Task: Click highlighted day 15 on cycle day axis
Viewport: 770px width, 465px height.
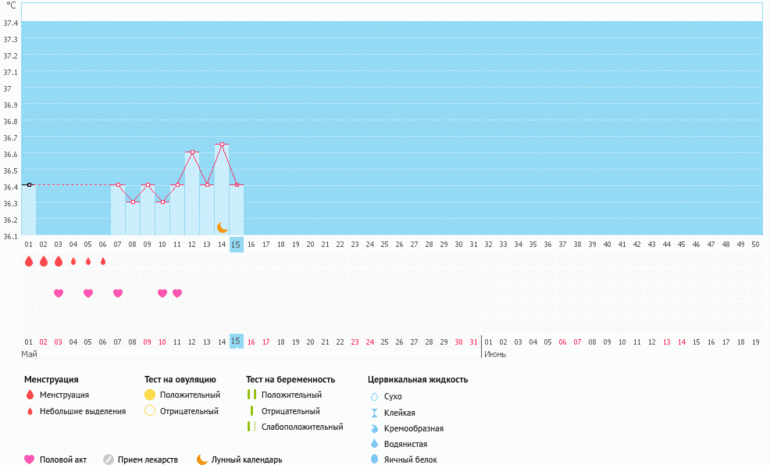Action: coord(236,245)
